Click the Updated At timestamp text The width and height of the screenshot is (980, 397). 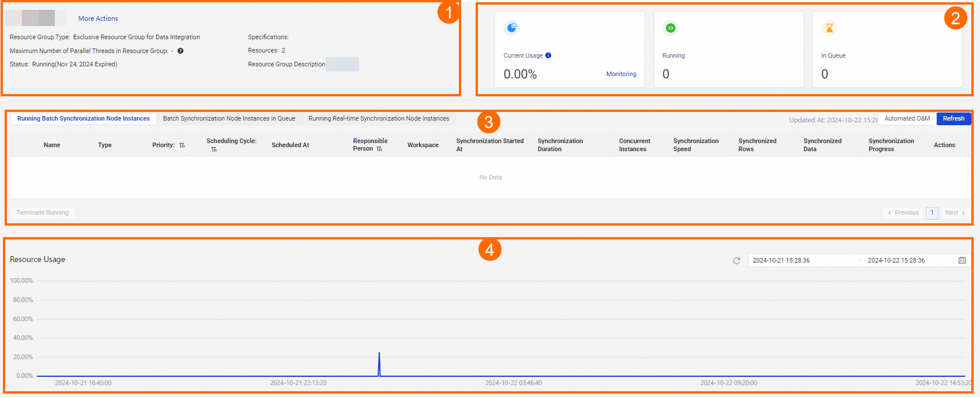[x=834, y=120]
